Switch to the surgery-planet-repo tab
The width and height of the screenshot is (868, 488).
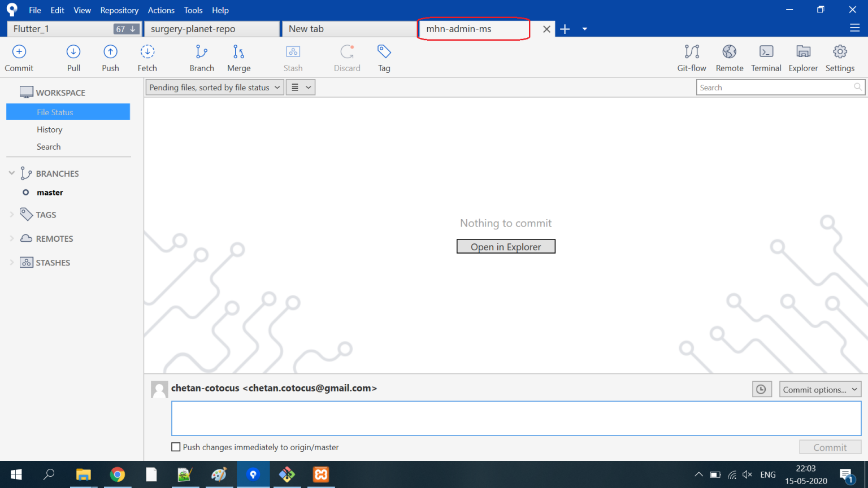[x=212, y=29]
